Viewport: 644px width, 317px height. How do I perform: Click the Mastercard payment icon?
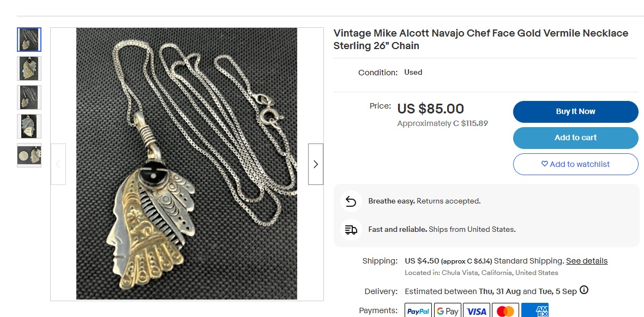(505, 311)
